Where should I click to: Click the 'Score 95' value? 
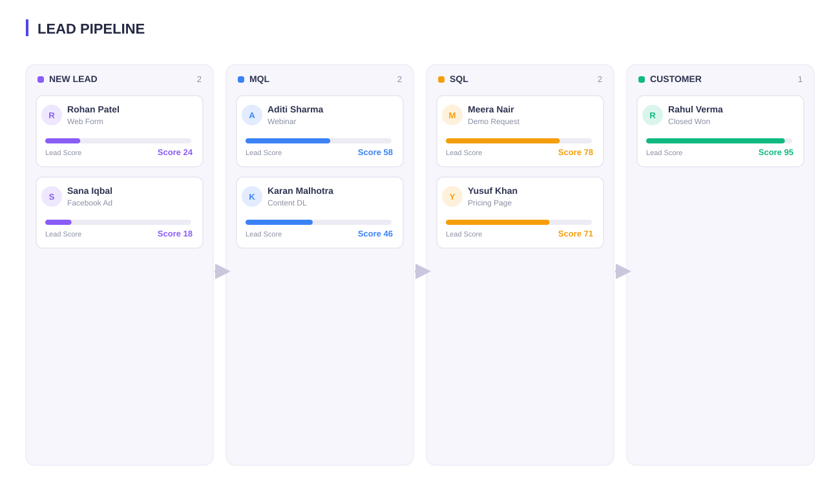776,152
